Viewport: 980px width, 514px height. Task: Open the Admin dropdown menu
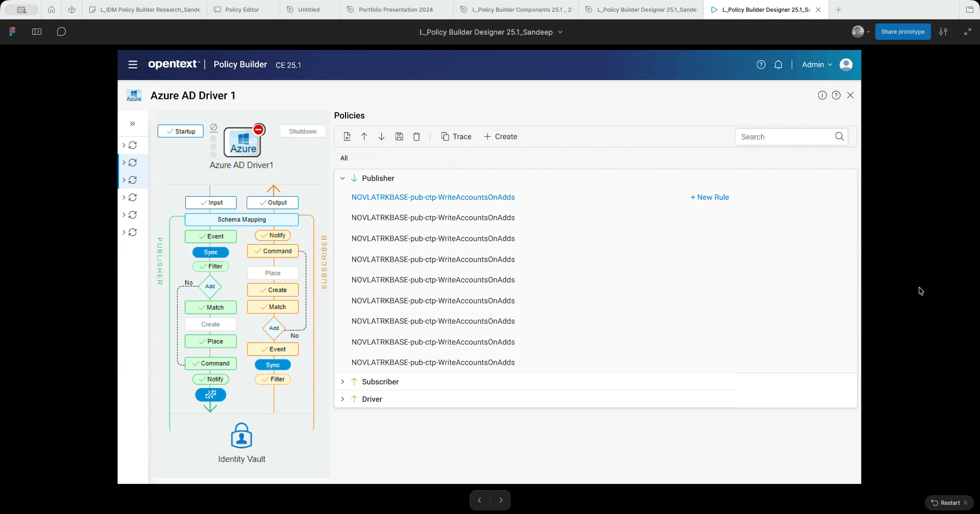click(817, 65)
